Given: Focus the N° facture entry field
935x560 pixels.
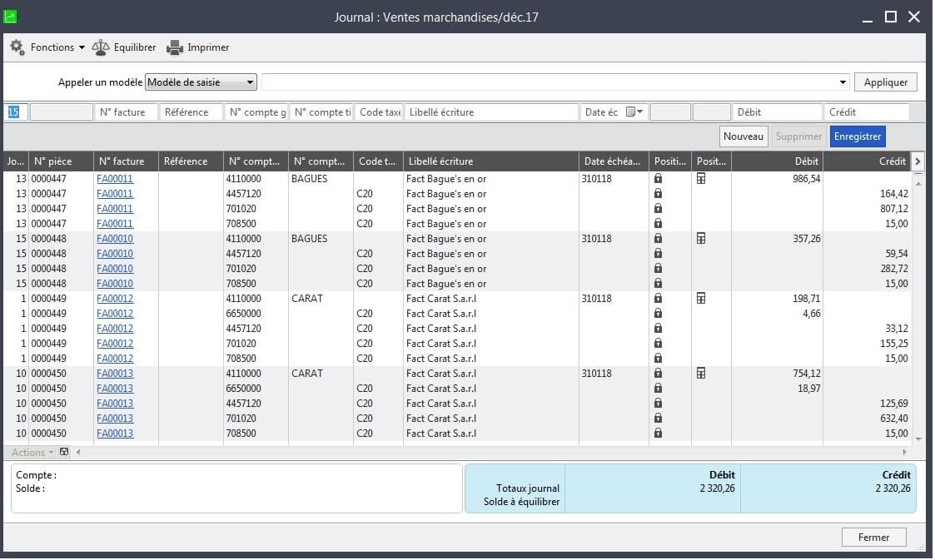Looking at the screenshot, I should (x=127, y=112).
